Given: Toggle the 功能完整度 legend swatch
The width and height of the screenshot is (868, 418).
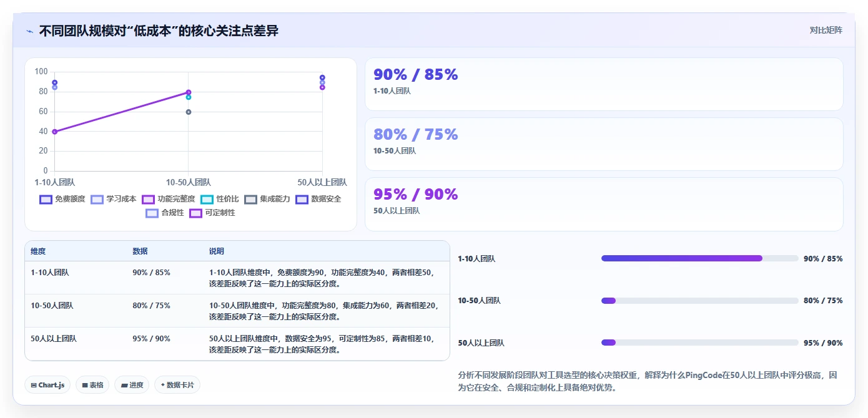Looking at the screenshot, I should [148, 199].
